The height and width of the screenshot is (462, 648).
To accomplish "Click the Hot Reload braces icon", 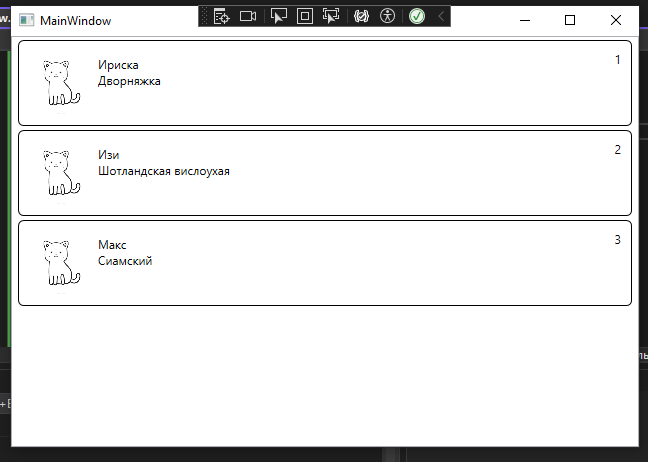I will point(362,16).
